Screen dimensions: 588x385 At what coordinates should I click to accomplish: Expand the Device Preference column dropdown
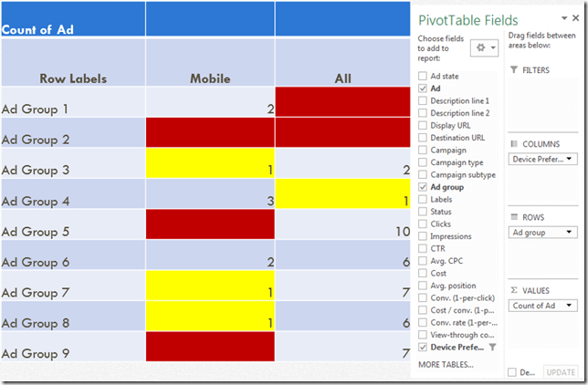tap(570, 160)
